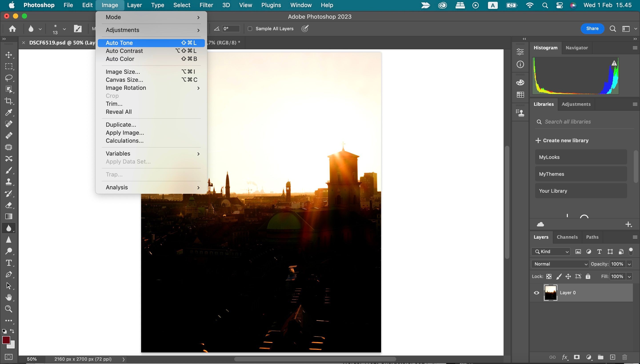Open the MyThemes library

581,174
